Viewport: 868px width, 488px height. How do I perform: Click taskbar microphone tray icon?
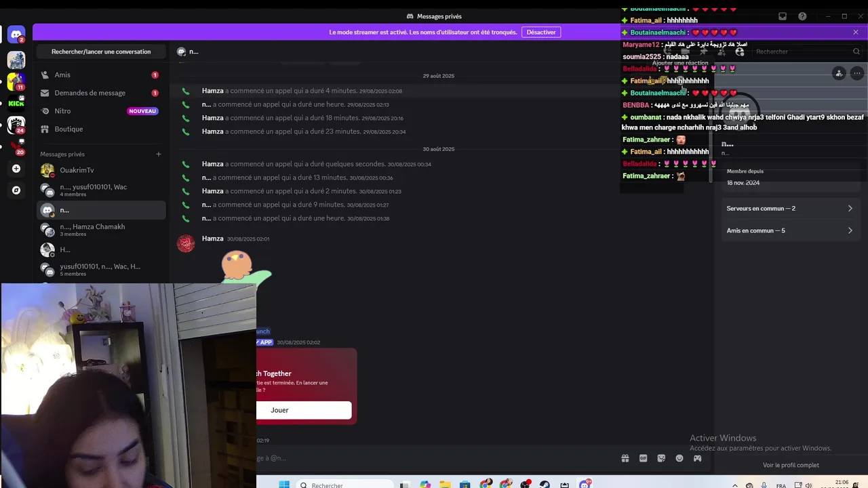765,485
